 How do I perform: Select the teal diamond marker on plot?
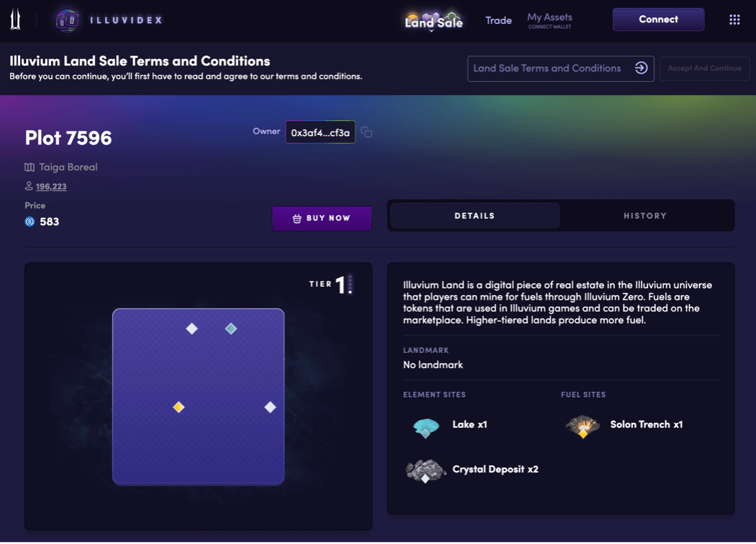(231, 329)
